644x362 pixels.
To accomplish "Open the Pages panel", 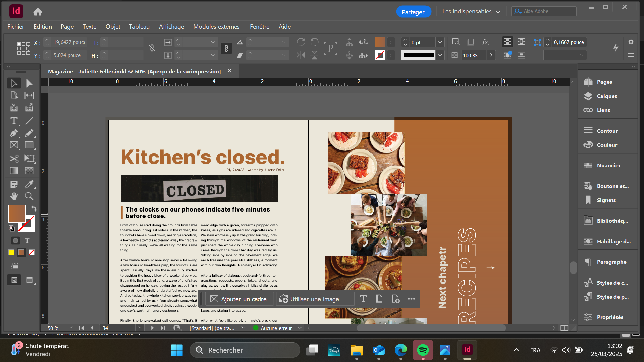I will pos(604,82).
